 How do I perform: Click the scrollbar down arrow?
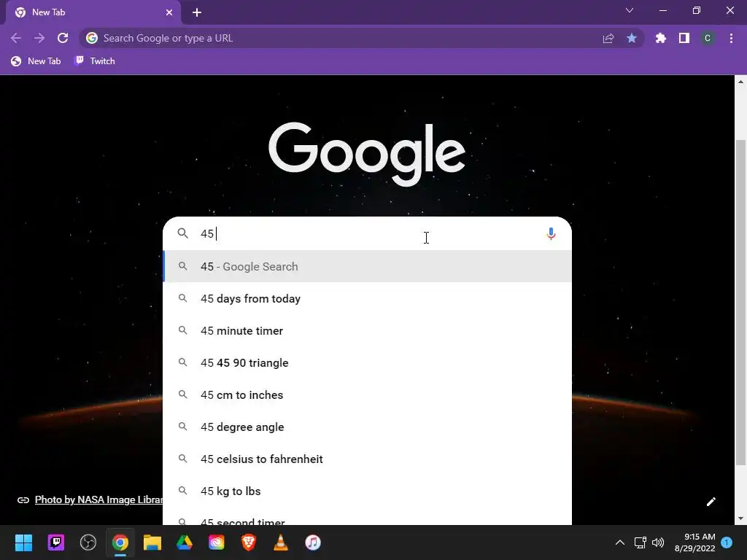coord(740,518)
